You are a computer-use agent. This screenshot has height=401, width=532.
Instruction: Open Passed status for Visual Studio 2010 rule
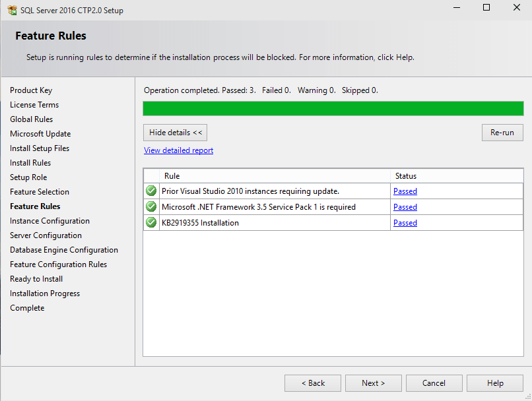point(405,191)
